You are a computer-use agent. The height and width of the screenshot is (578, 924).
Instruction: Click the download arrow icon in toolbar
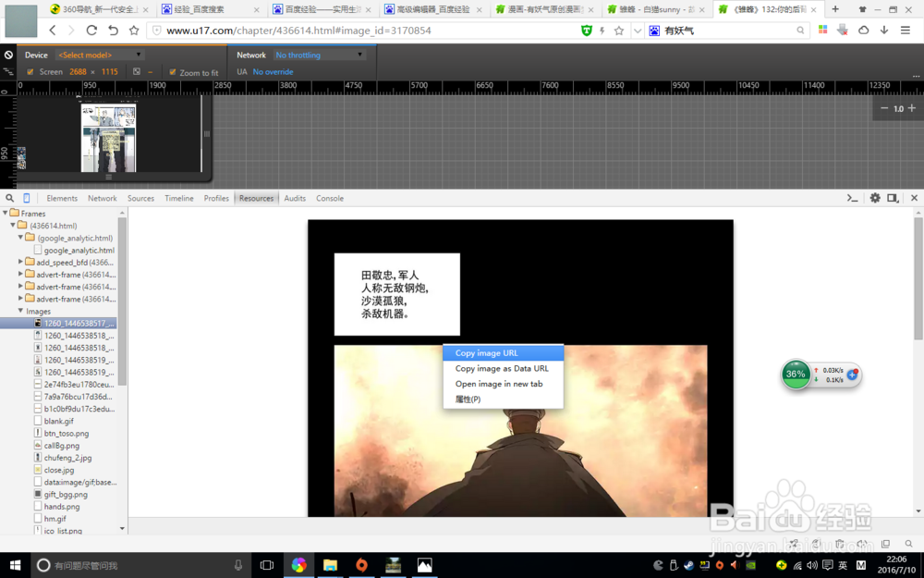(884, 31)
